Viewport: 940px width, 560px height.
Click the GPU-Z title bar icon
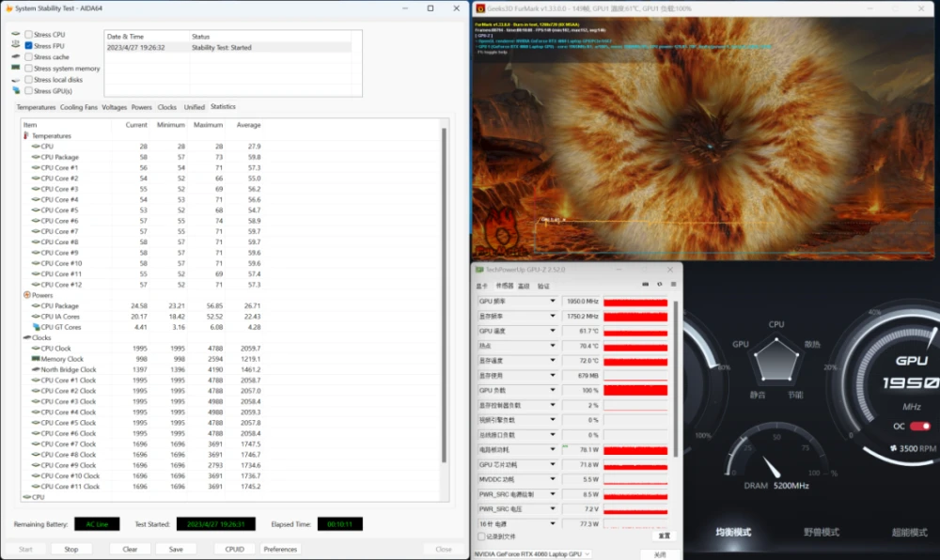tap(479, 270)
